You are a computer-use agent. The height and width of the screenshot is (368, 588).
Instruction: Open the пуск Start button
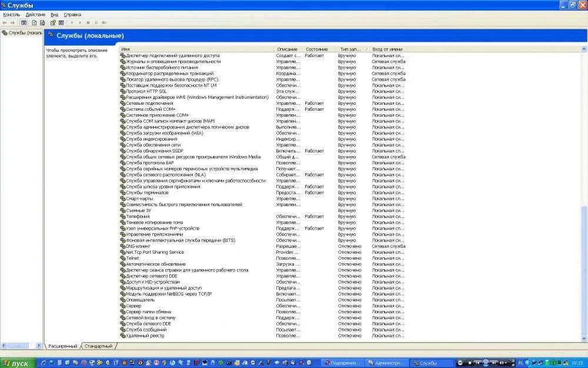(17, 363)
